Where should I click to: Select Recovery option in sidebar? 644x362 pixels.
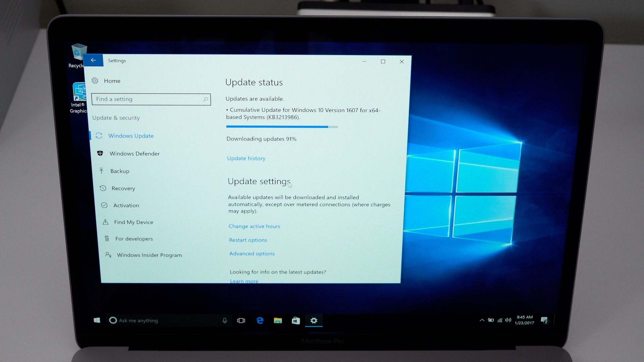click(123, 187)
